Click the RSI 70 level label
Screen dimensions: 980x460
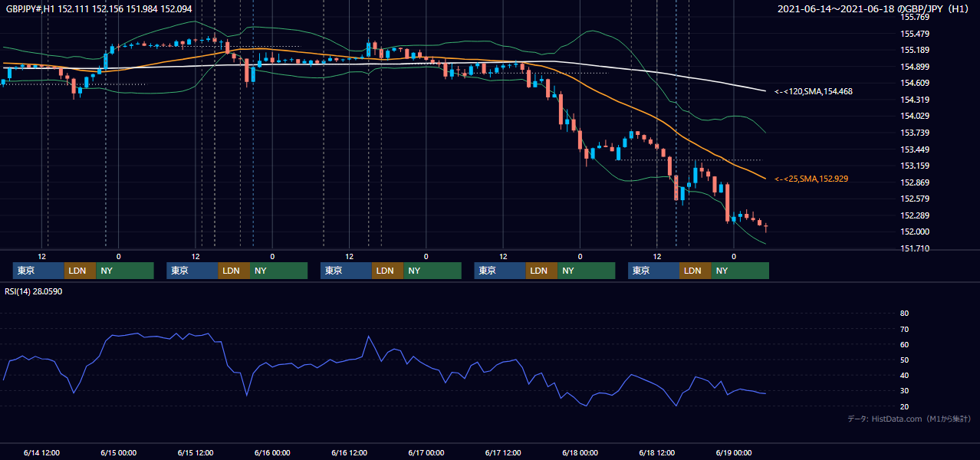click(x=904, y=329)
